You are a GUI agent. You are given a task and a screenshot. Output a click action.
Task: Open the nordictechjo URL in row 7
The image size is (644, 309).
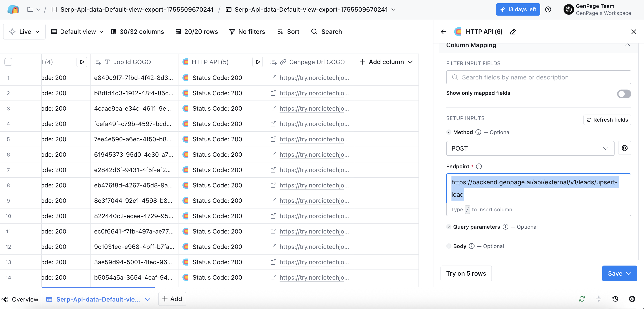(314, 170)
